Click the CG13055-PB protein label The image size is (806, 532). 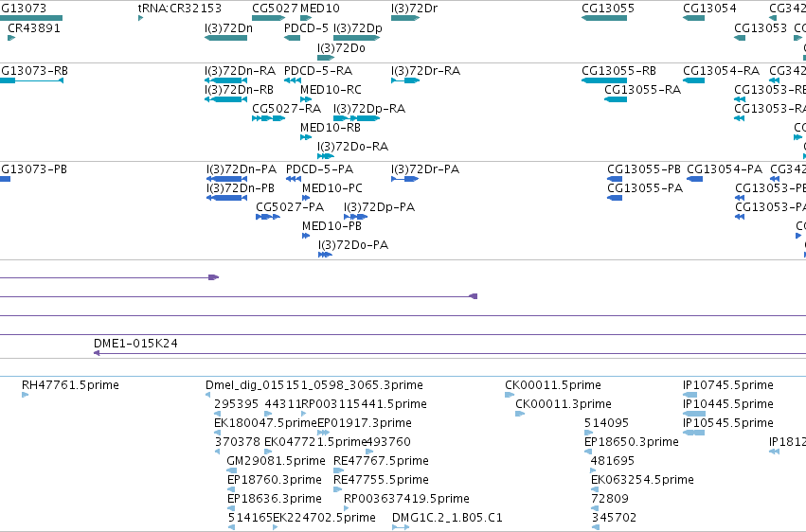click(644, 169)
